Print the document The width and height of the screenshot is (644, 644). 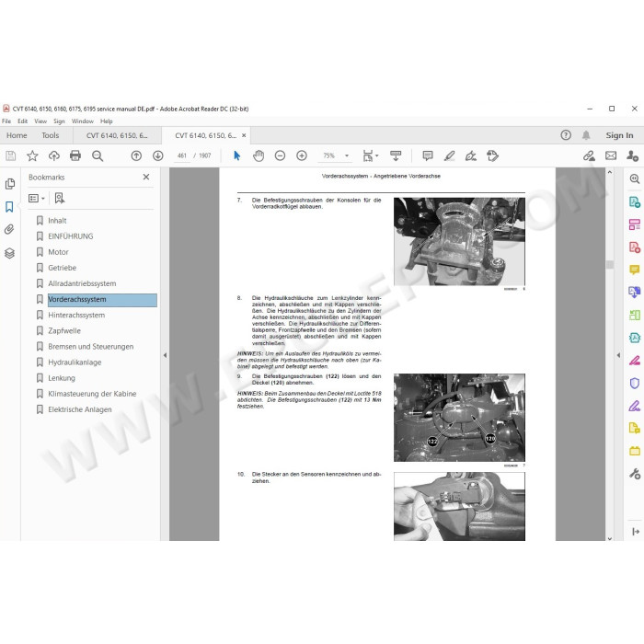point(75,155)
